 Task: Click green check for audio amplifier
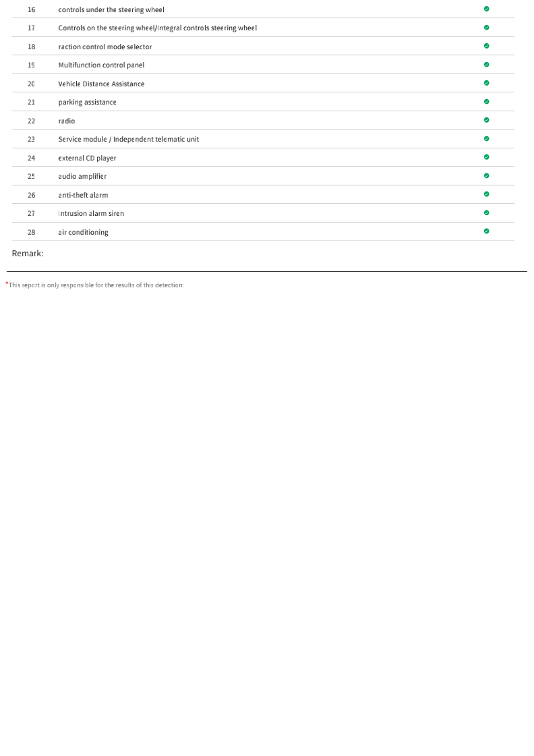(x=486, y=175)
